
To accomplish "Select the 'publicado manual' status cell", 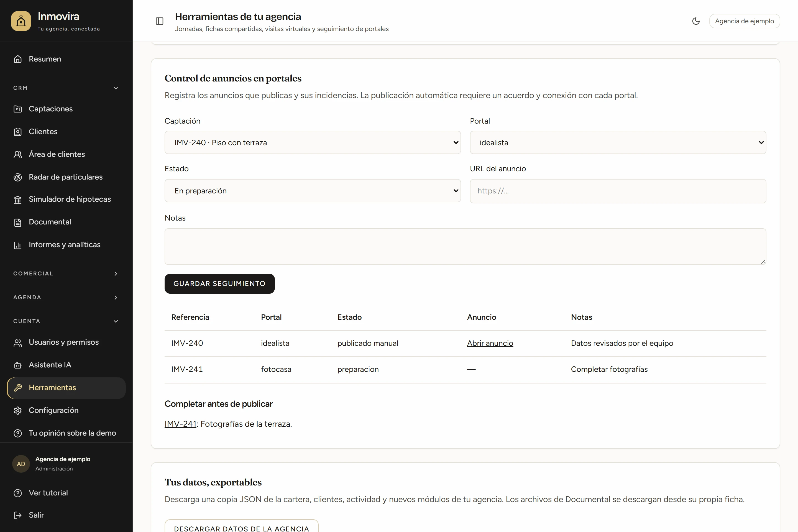I will point(368,343).
